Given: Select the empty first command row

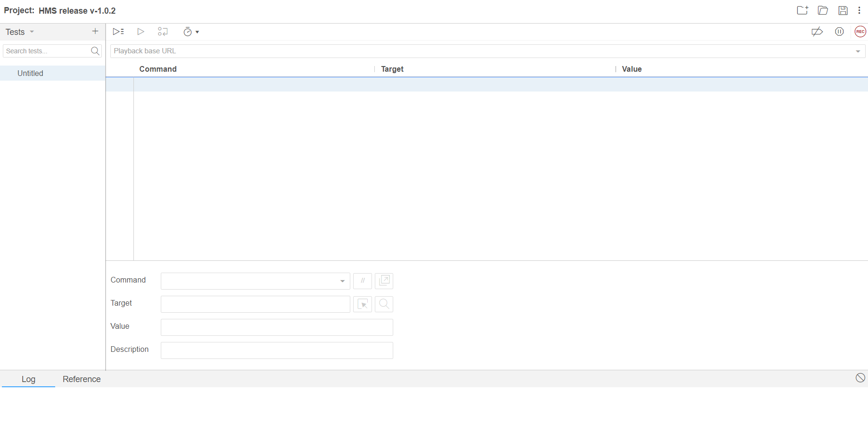Looking at the screenshot, I should [487, 84].
